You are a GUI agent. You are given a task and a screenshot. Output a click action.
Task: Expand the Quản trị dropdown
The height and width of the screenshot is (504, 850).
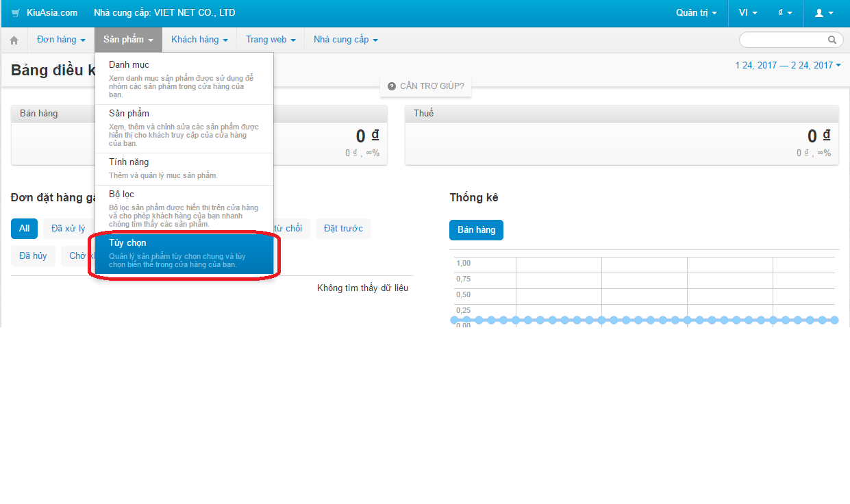697,13
